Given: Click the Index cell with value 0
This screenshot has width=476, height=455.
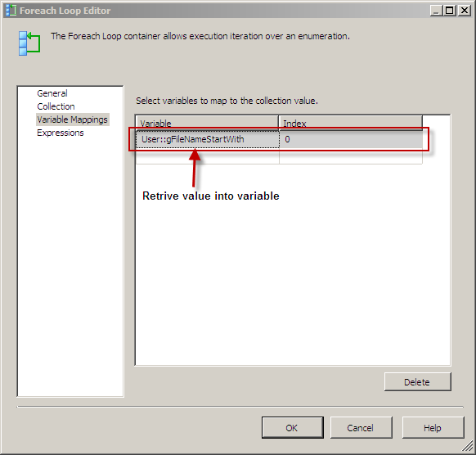Looking at the screenshot, I should click(351, 139).
